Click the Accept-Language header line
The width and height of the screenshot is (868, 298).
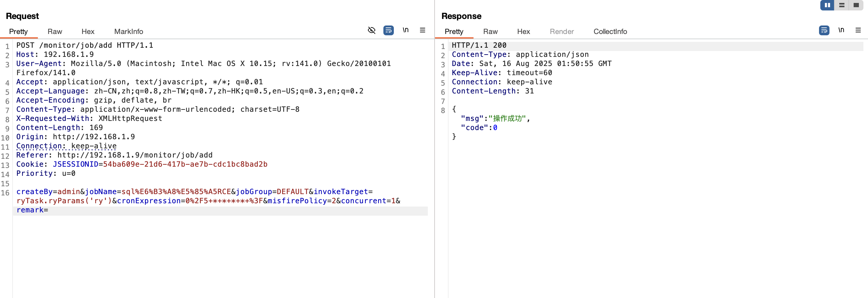[x=190, y=91]
